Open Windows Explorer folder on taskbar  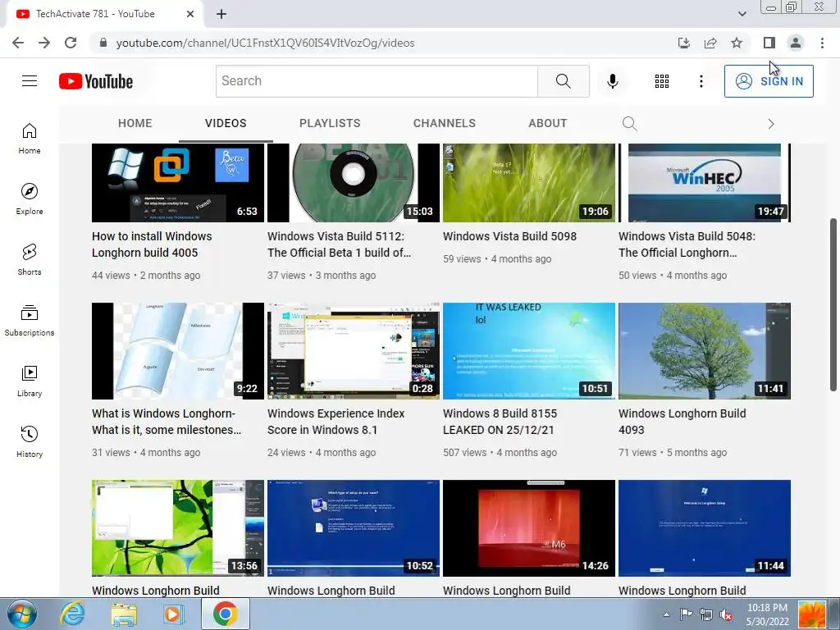pyautogui.click(x=124, y=614)
